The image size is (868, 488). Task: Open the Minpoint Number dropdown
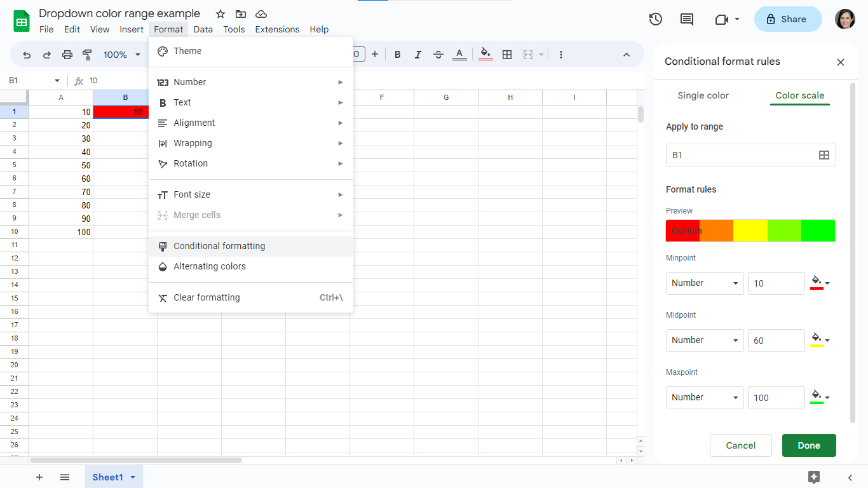pyautogui.click(x=704, y=283)
